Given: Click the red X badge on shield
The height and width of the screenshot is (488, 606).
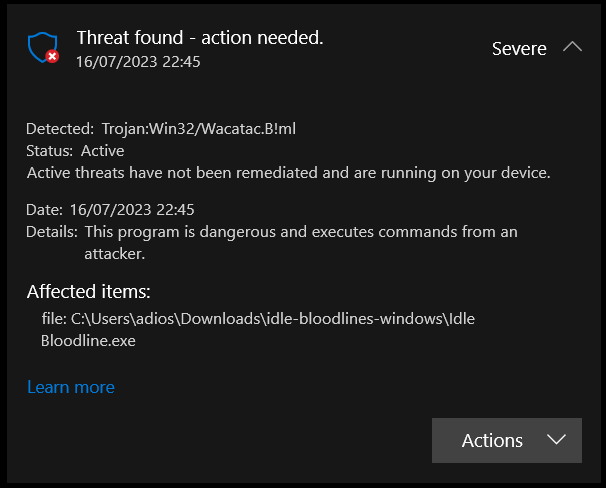Looking at the screenshot, I should [52, 56].
